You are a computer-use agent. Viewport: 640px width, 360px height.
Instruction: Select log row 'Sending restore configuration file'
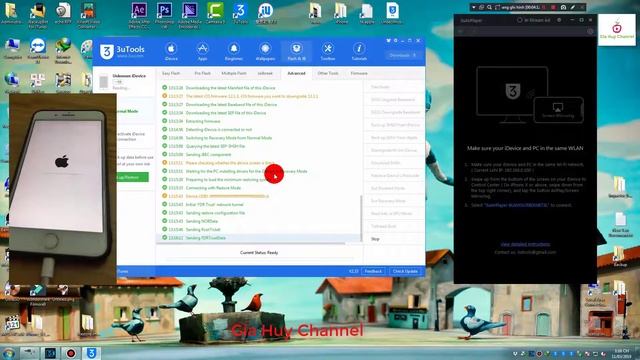pos(258,213)
